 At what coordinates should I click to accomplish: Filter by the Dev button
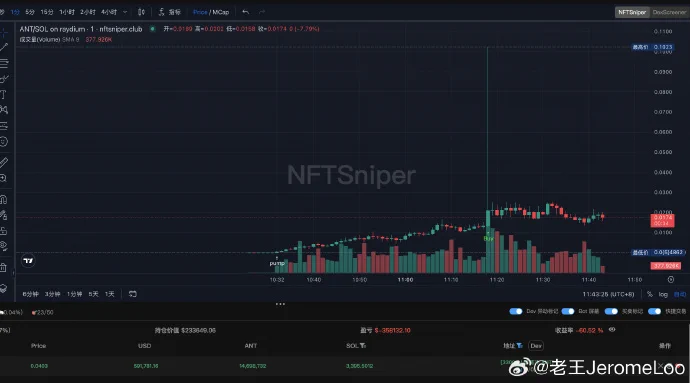[536, 346]
